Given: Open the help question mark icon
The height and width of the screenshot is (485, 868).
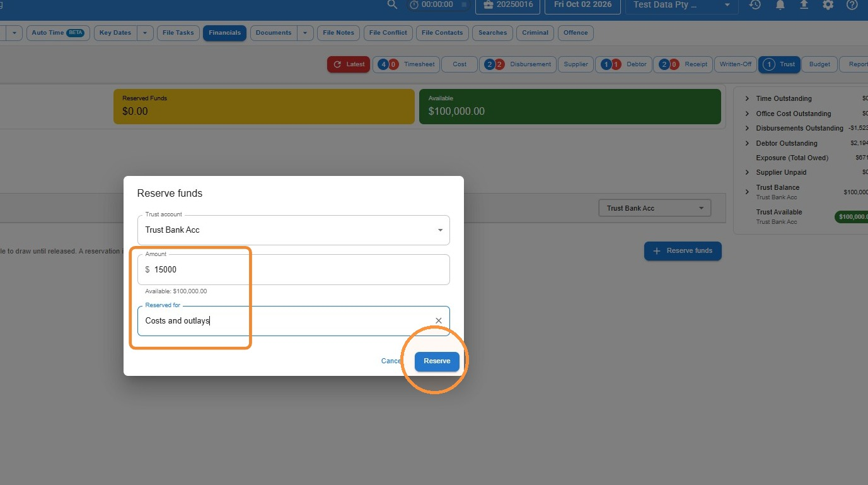Looking at the screenshot, I should tap(852, 4).
